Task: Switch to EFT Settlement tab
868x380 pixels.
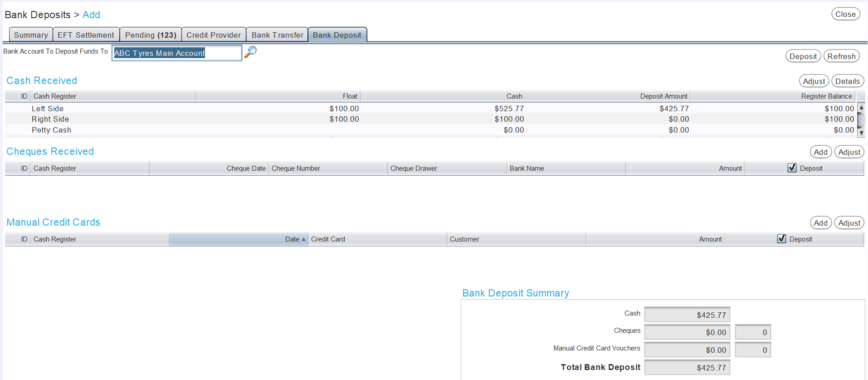Action: 86,35
